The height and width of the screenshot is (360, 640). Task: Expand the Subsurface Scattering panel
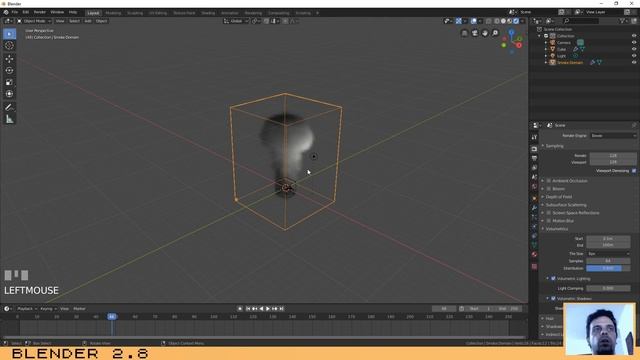(566, 205)
